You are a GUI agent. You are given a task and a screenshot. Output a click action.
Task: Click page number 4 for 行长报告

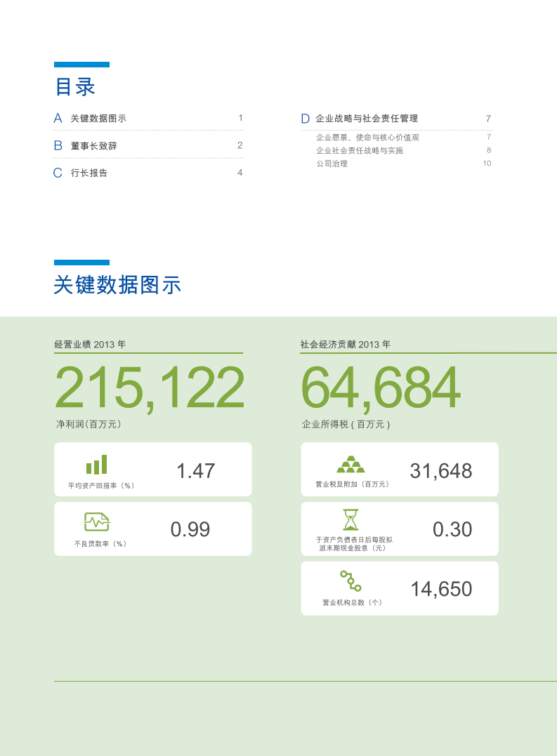pos(240,173)
